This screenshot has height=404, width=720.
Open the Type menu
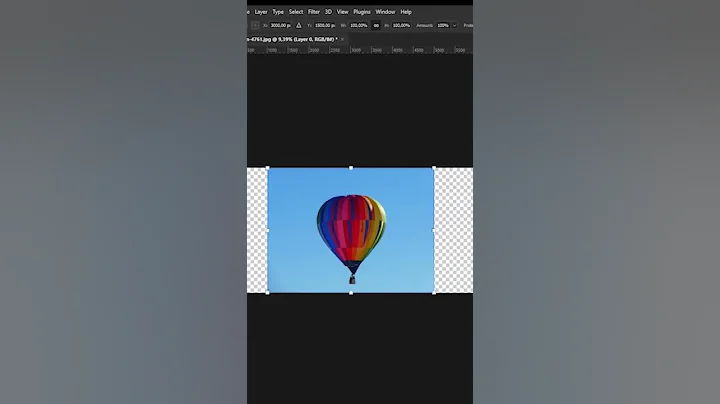click(x=278, y=12)
